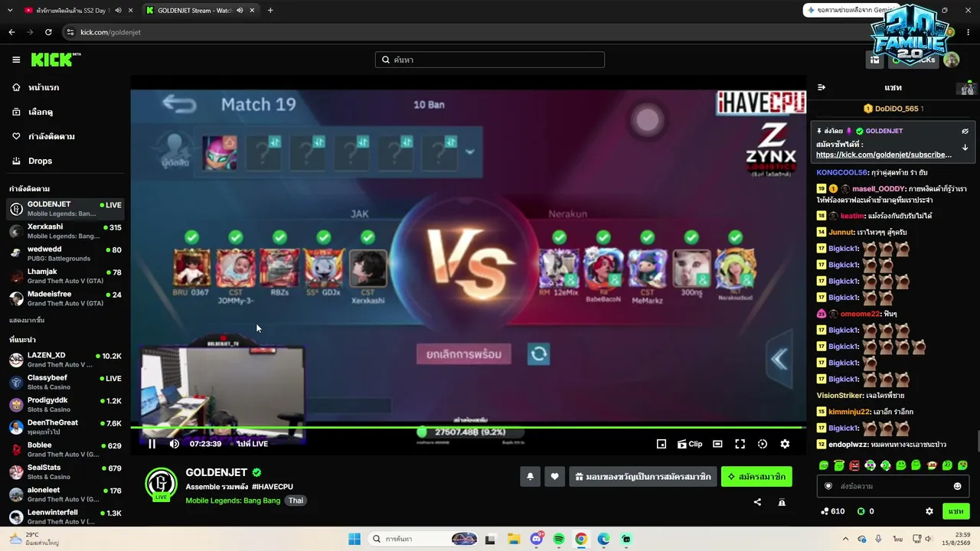Create a Clip of the stream
Viewport: 980px width, 551px height.
pos(690,444)
